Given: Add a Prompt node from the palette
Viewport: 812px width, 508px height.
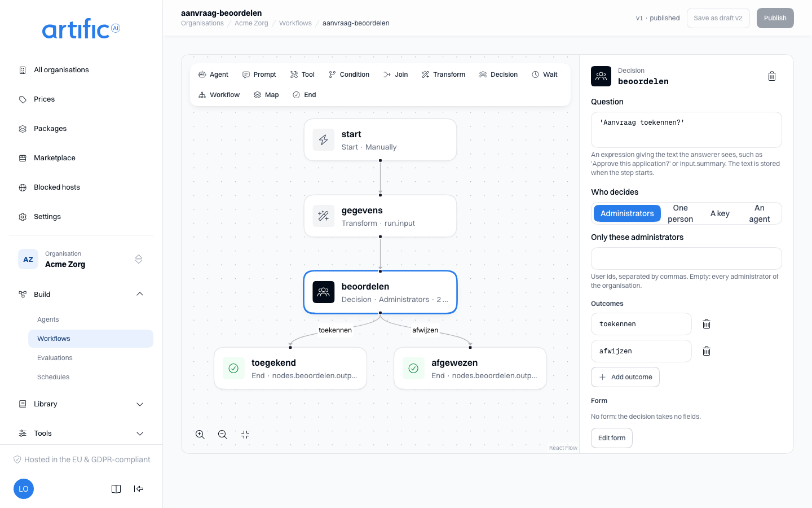Looking at the screenshot, I should [x=259, y=75].
